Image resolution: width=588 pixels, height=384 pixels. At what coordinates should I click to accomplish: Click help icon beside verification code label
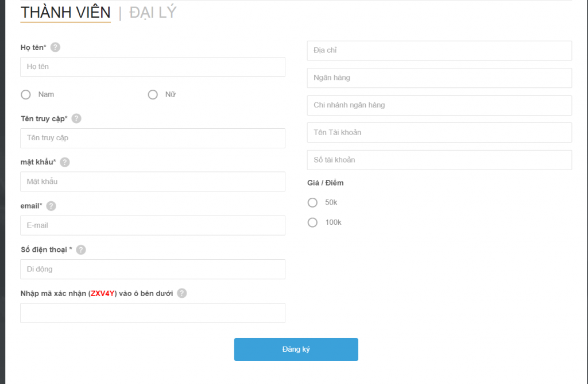coord(181,293)
